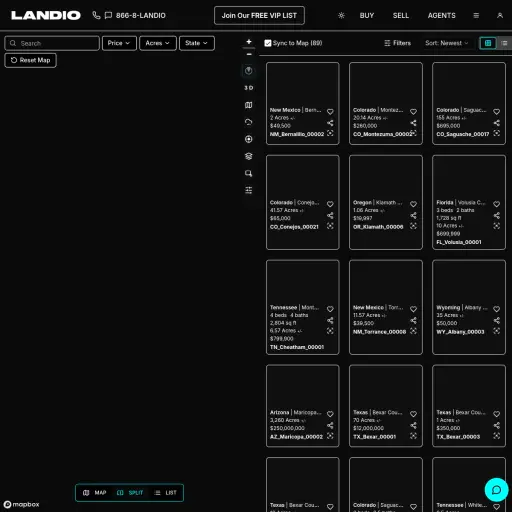Click the lasso draw area tool
This screenshot has width=512, height=512.
pos(249,122)
